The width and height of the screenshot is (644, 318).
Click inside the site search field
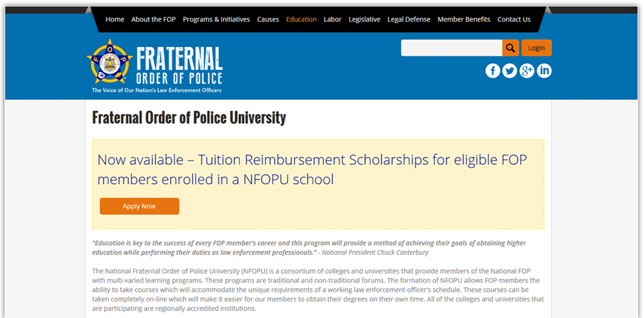pyautogui.click(x=452, y=48)
